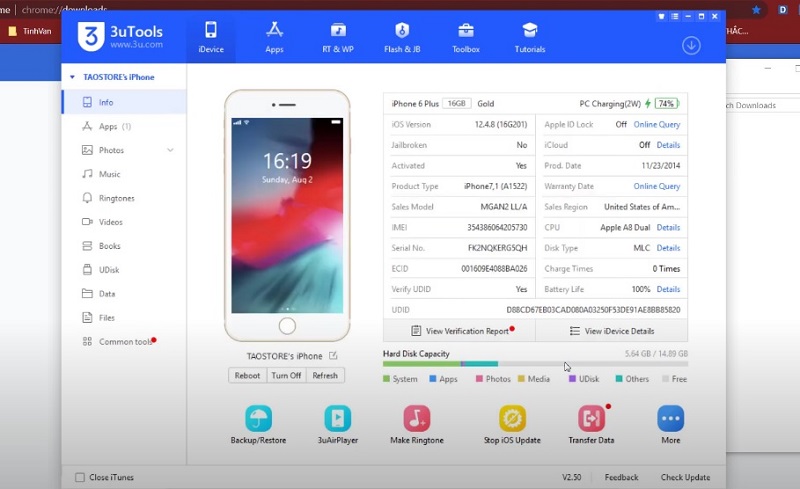Expand the Photos submenu chevron
This screenshot has width=800, height=489.
[x=170, y=150]
